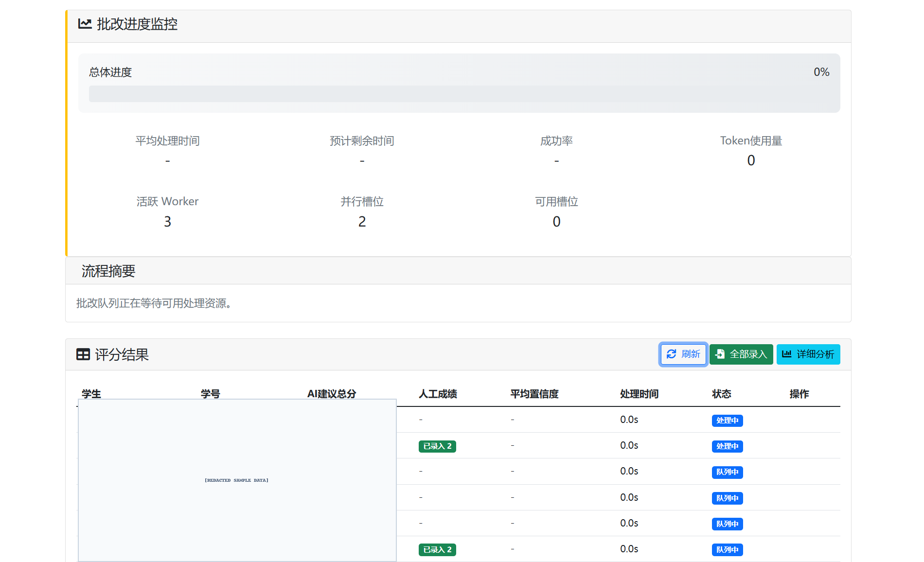Click the first row's 处理中 badge
This screenshot has height=562, width=924.
727,421
